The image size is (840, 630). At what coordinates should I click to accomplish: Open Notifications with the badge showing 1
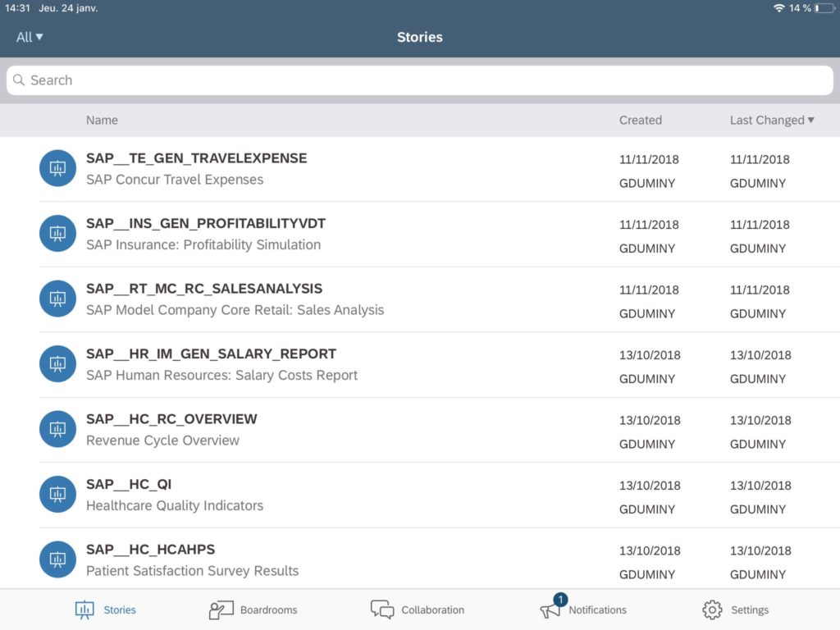(x=554, y=607)
